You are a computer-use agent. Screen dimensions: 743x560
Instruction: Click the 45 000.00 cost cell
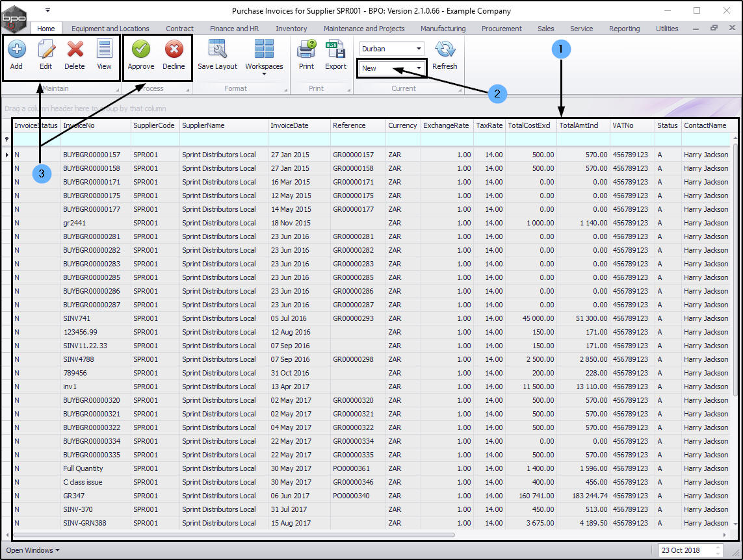click(x=530, y=318)
